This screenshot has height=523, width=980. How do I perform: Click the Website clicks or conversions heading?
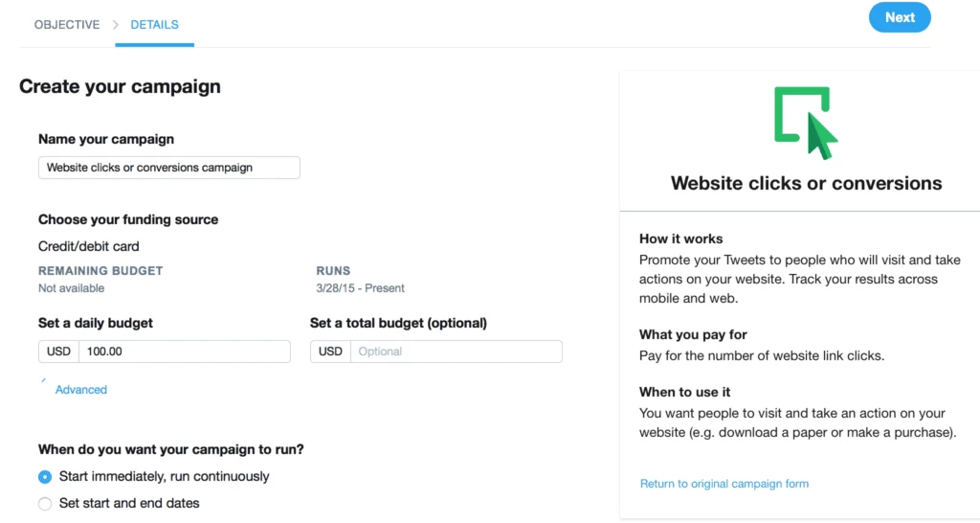[x=806, y=183]
